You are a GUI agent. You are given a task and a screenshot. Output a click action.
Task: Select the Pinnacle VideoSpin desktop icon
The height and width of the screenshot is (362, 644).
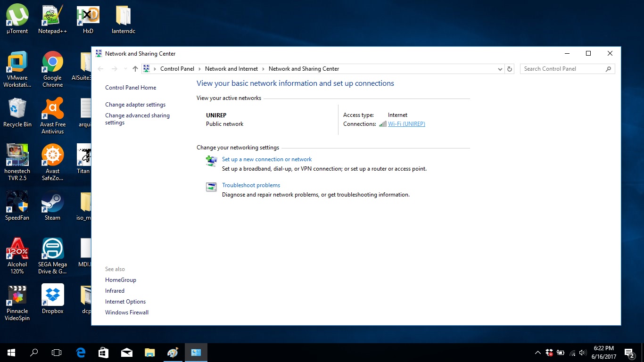click(x=17, y=302)
